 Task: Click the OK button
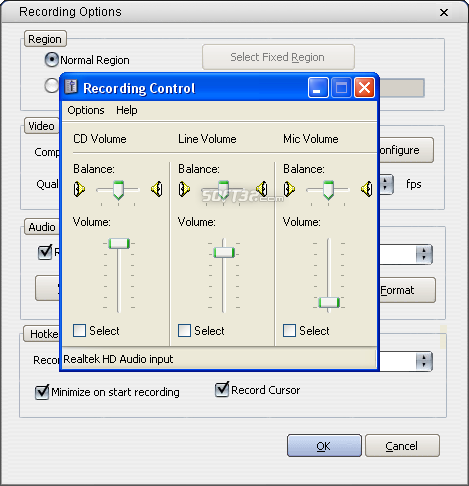pyautogui.click(x=324, y=446)
